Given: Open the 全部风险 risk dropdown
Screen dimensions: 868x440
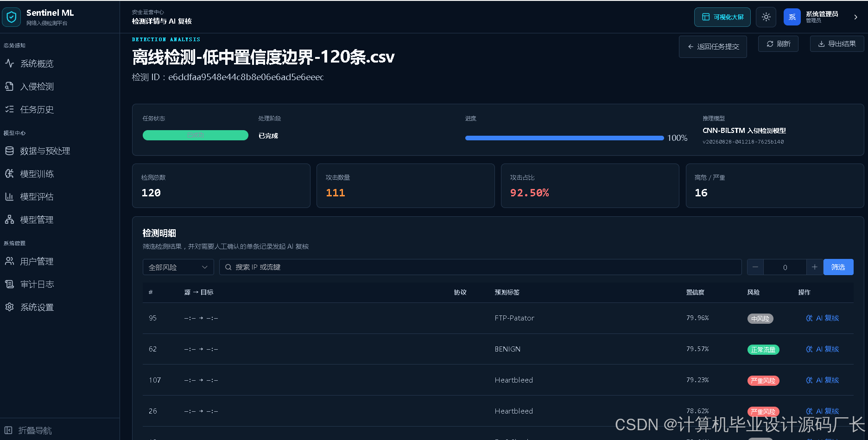Looking at the screenshot, I should click(x=178, y=267).
